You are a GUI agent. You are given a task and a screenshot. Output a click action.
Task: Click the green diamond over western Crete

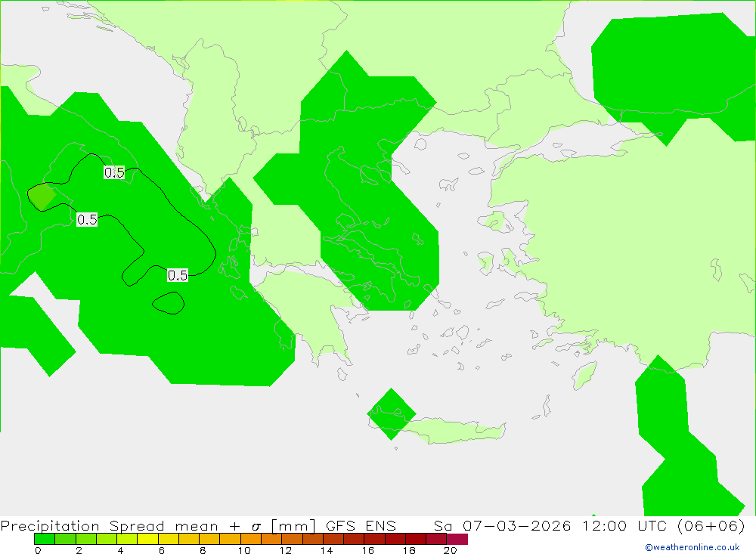coord(392,414)
